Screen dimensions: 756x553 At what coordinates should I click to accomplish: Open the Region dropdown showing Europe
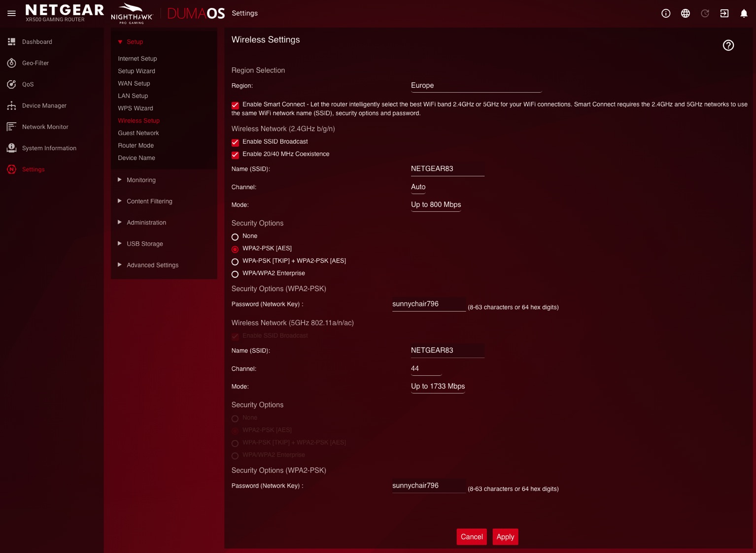click(x=476, y=86)
